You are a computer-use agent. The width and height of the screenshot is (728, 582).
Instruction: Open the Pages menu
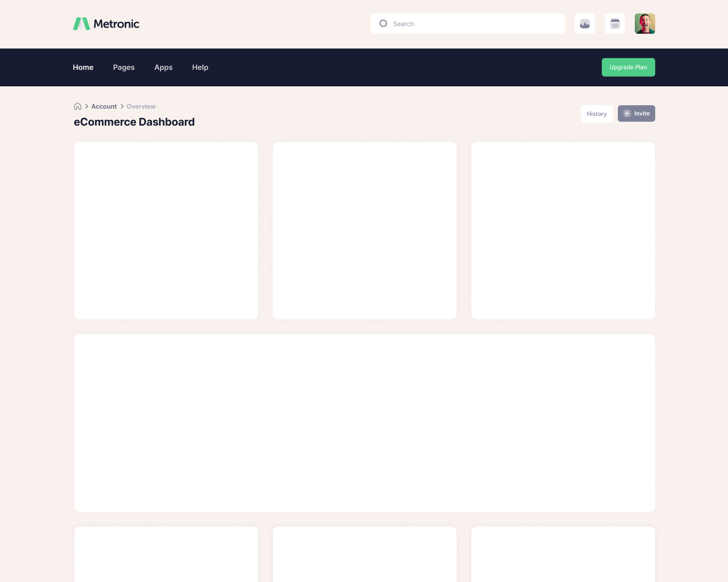(x=124, y=67)
